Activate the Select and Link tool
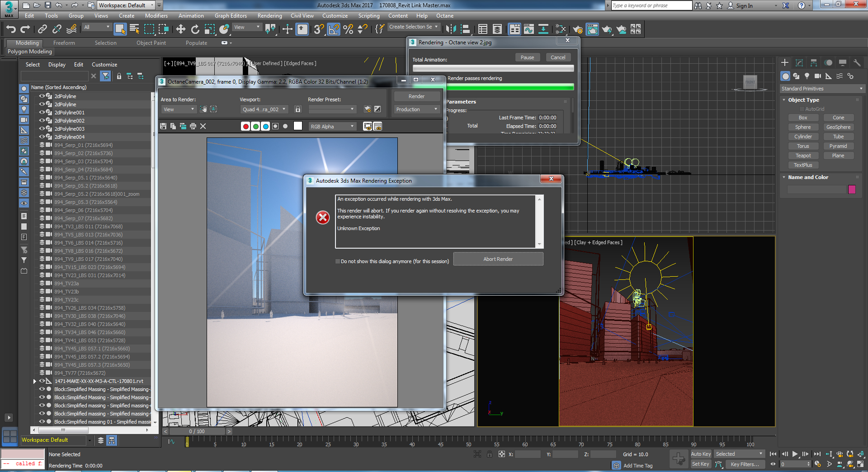This screenshot has height=472, width=868. 42,29
